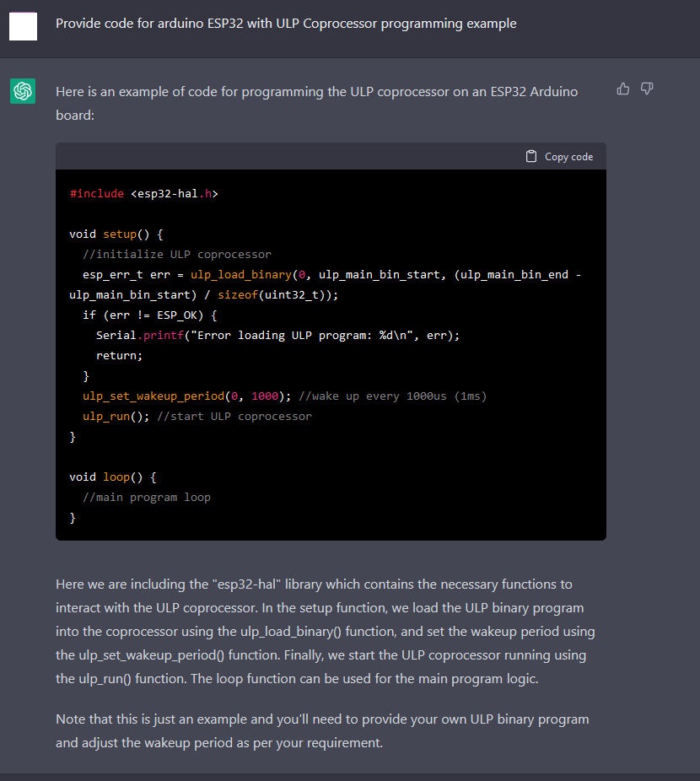The height and width of the screenshot is (781, 700).
Task: Click the ulp_load_binary function call
Action: 241,274
